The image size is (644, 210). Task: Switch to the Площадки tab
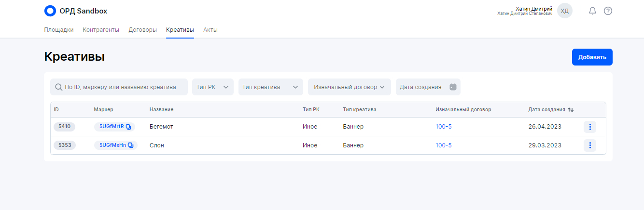59,30
